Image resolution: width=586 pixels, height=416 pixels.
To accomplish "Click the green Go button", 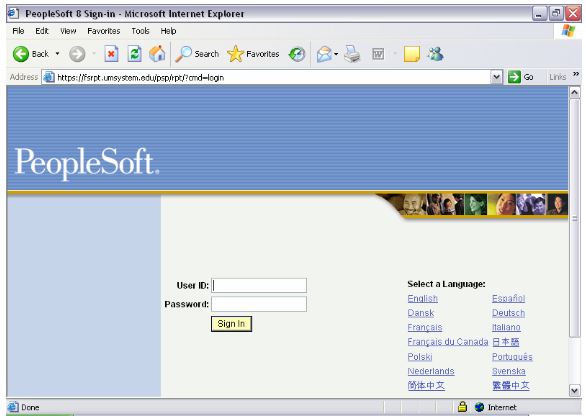I will [x=521, y=77].
